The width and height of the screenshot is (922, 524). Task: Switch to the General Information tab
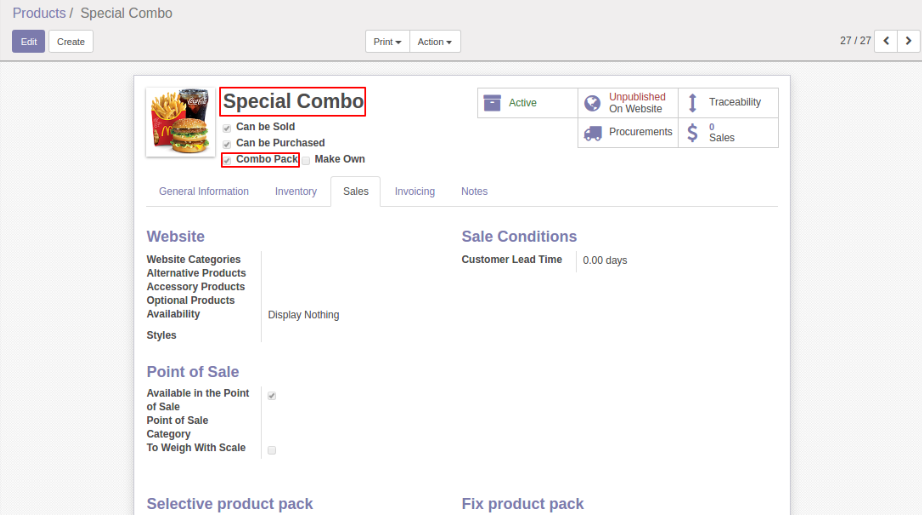[204, 191]
